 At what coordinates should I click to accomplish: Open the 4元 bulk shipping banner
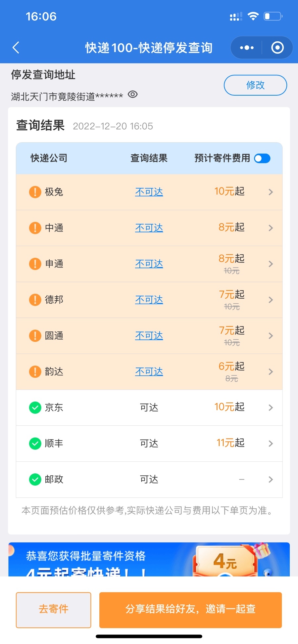[149, 559]
